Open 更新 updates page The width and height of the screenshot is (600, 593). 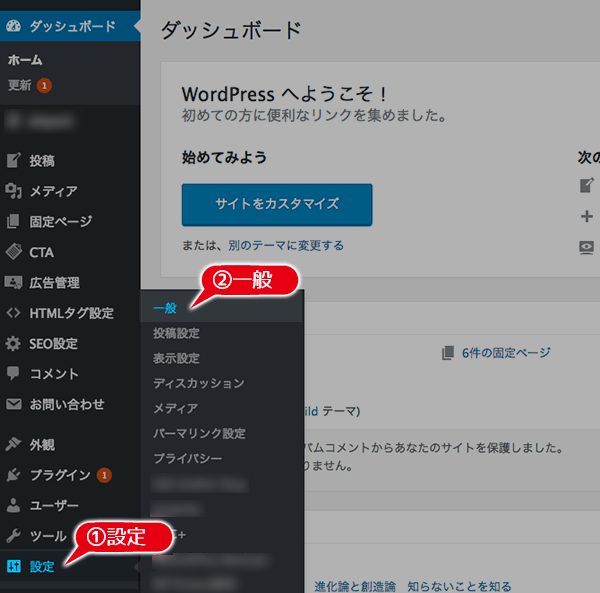(x=20, y=85)
